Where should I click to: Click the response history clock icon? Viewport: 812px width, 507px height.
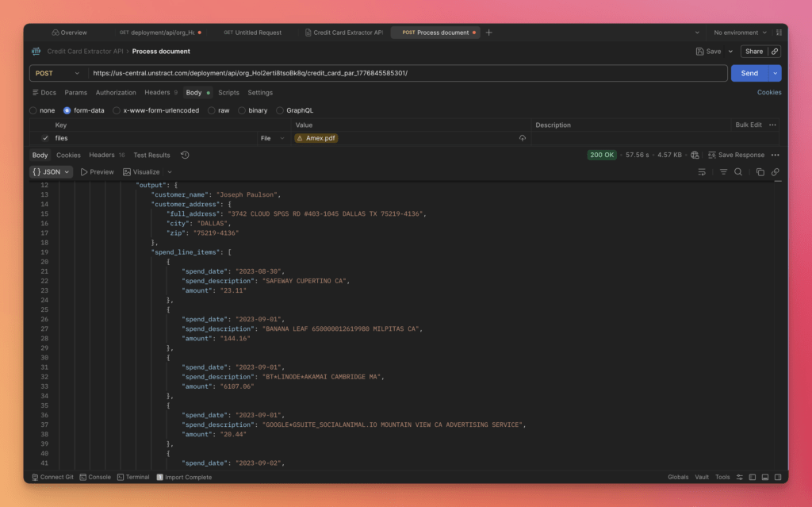[x=185, y=156]
